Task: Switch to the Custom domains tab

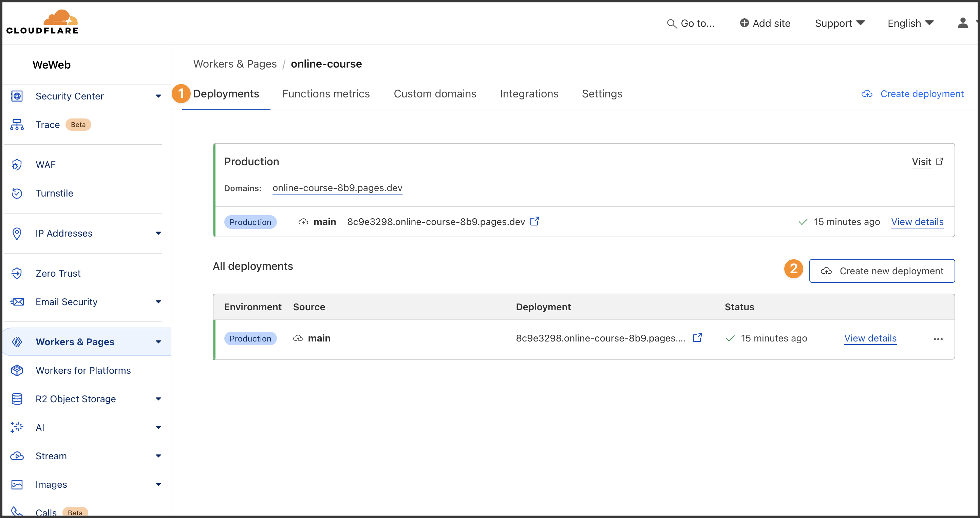Action: click(x=435, y=94)
